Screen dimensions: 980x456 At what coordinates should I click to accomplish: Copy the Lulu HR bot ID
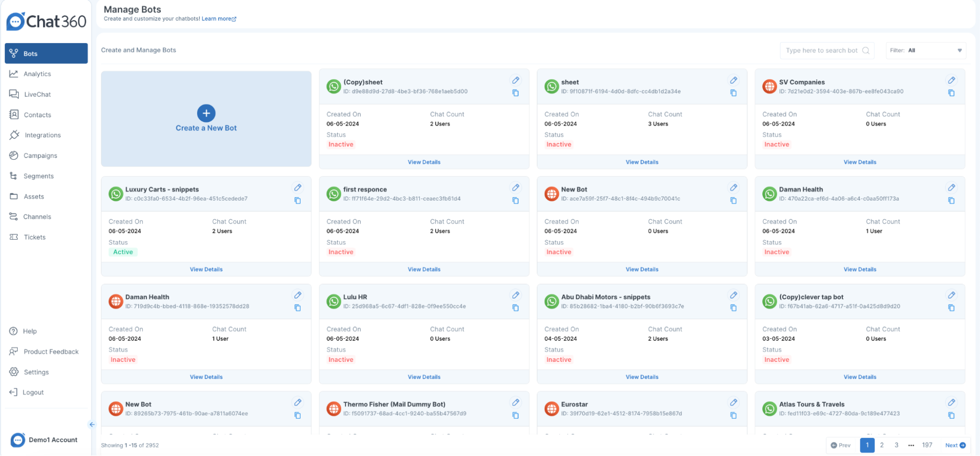pyautogui.click(x=515, y=308)
